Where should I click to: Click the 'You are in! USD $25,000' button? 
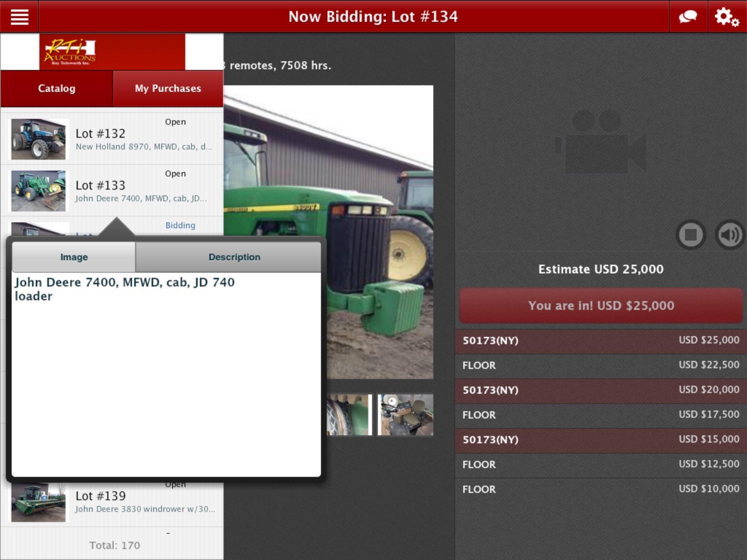[x=601, y=305]
